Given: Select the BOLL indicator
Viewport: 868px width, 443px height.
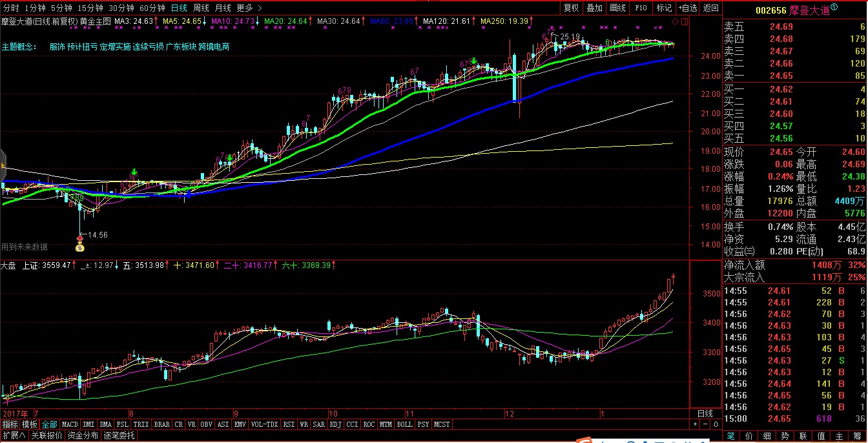Looking at the screenshot, I should pyautogui.click(x=405, y=424).
